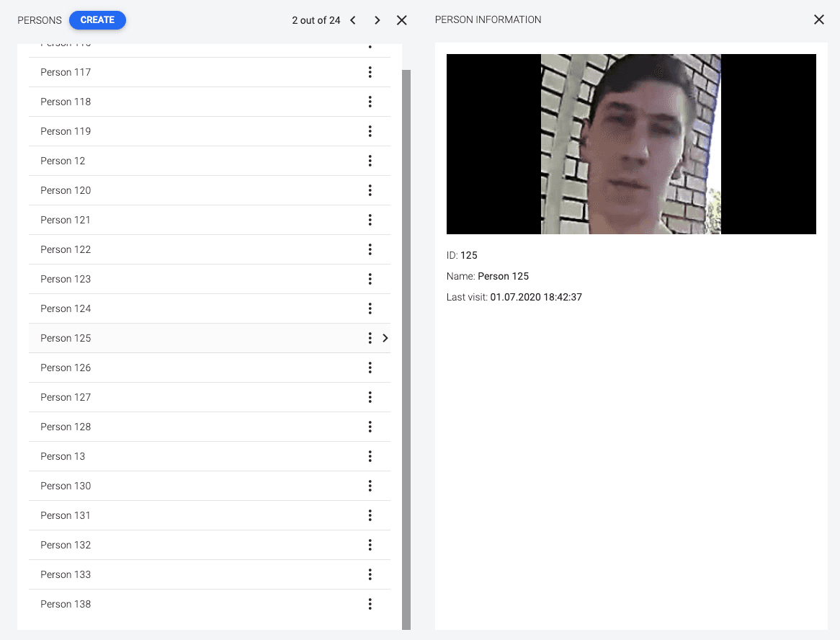
Task: Navigate to the previous person page
Action: tap(352, 20)
